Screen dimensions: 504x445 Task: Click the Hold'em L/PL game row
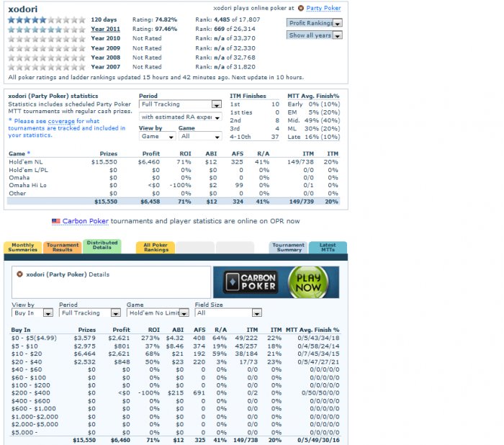pos(174,170)
